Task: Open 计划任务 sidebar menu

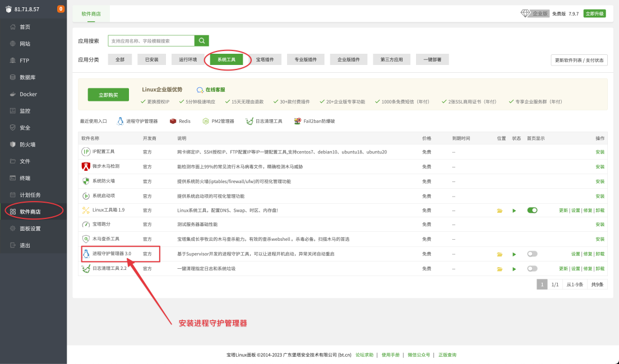Action: (30, 195)
